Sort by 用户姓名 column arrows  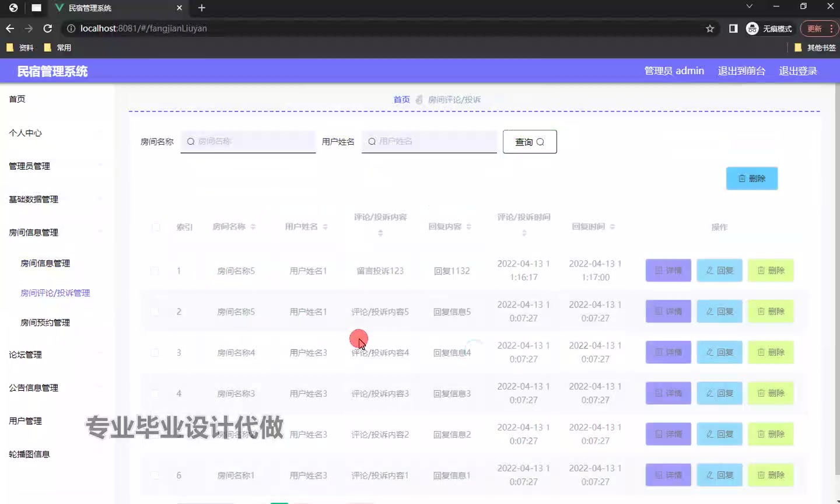pos(325,227)
